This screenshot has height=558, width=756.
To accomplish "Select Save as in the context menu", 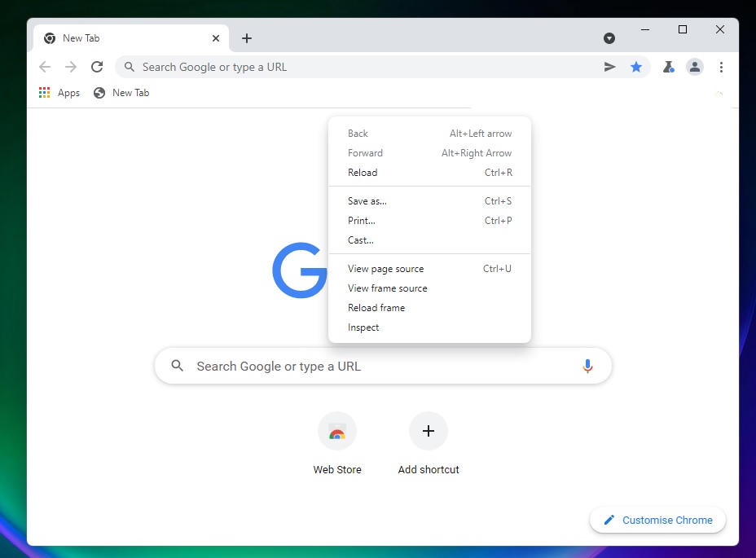I will pos(367,200).
